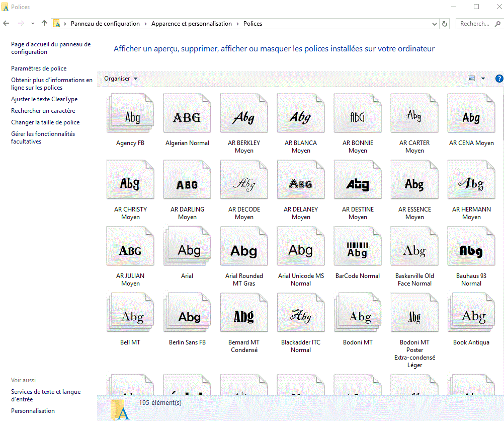Change the view with the view icon

click(471, 79)
